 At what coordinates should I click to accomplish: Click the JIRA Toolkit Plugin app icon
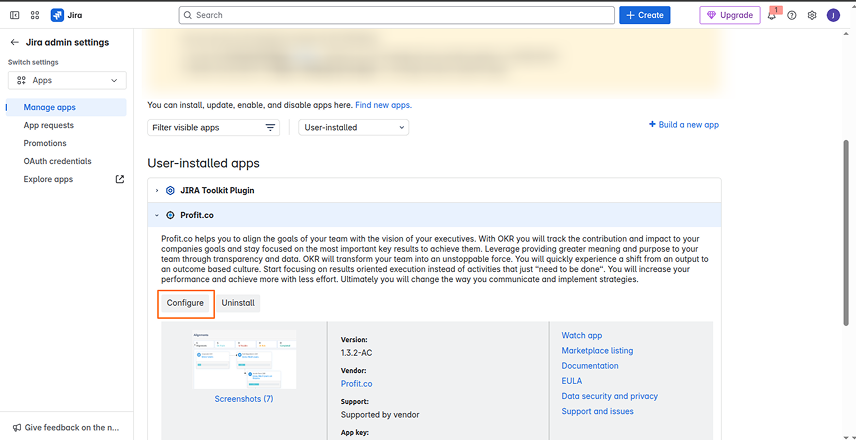point(170,191)
